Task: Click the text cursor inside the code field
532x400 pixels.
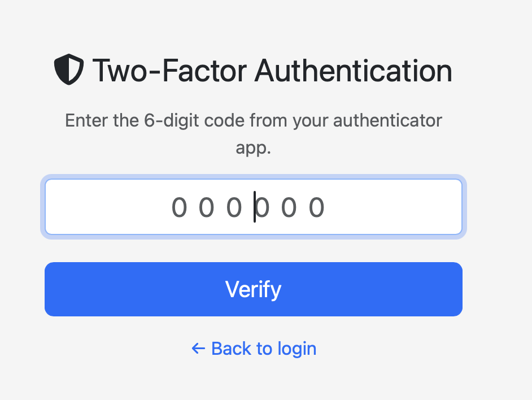Action: pos(255,207)
